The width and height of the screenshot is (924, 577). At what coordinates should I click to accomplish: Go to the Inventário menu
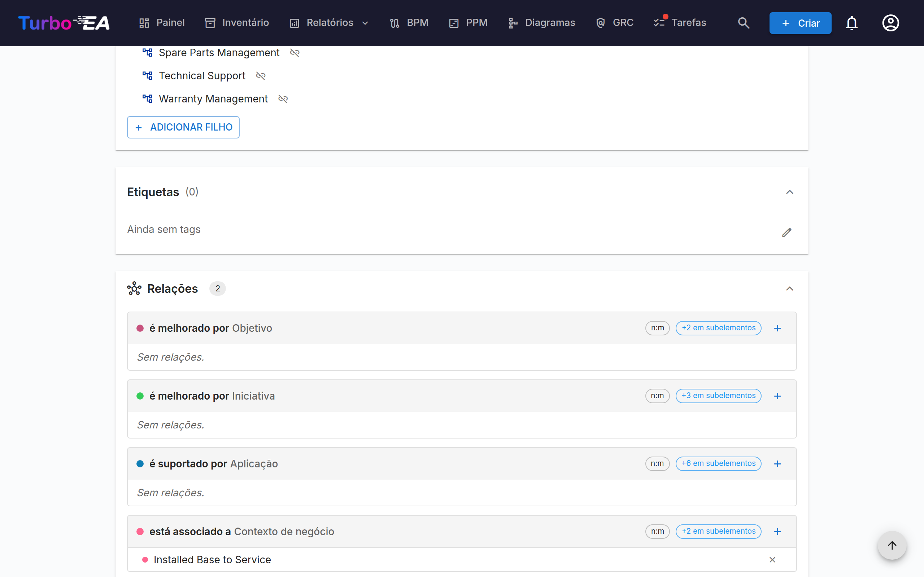click(237, 23)
